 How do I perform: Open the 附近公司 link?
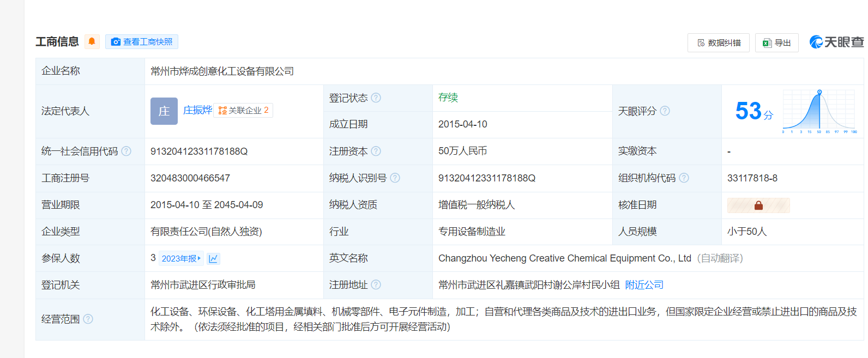coord(644,285)
